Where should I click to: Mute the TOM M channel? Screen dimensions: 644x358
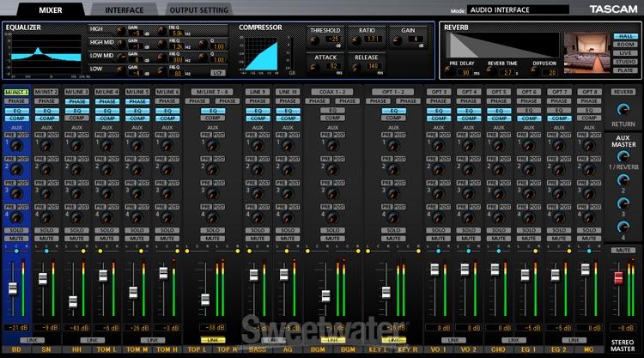[x=137, y=238]
